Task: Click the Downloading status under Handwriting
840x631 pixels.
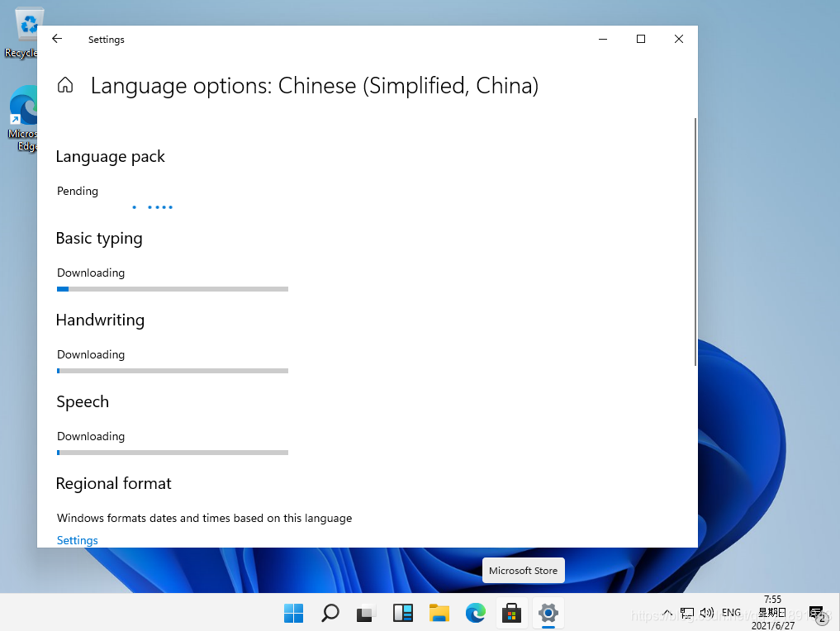Action: coord(91,354)
